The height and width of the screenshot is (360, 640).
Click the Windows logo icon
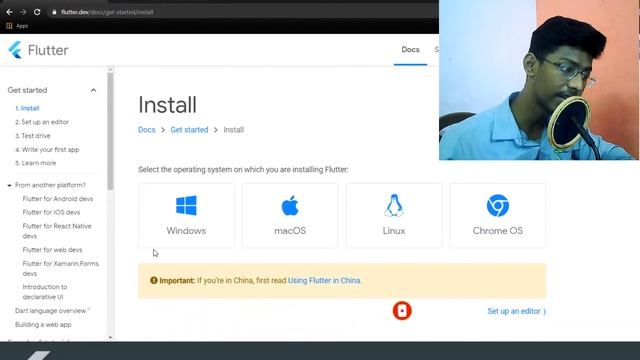pyautogui.click(x=186, y=205)
